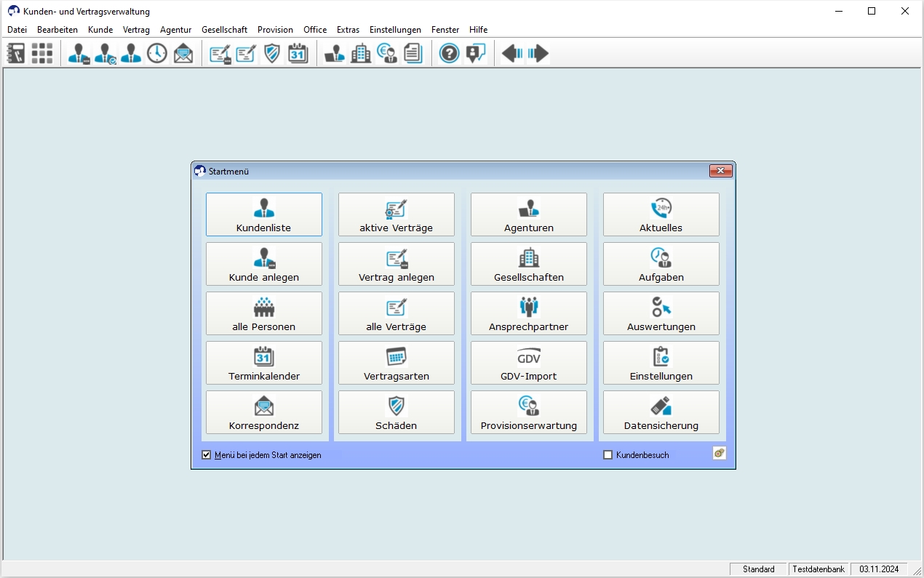Viewport: 924px width, 578px height.
Task: Click the Vertrag anlegen button
Action: [x=396, y=264]
